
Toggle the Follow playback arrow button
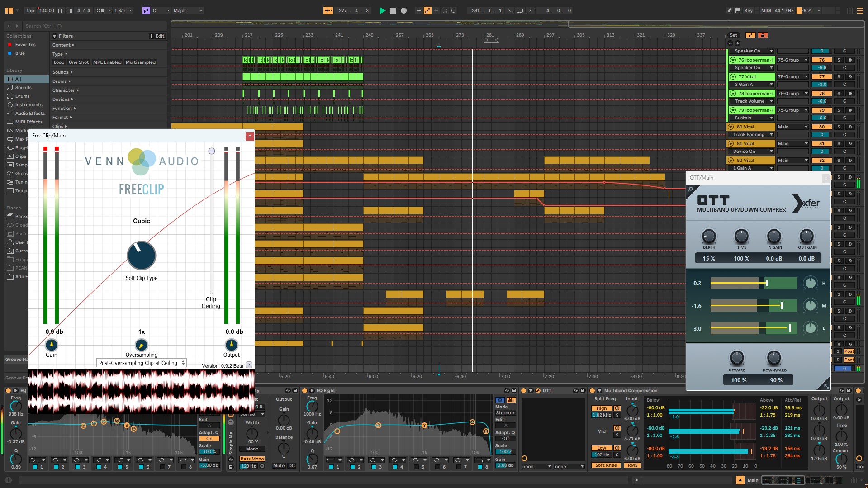click(x=328, y=10)
